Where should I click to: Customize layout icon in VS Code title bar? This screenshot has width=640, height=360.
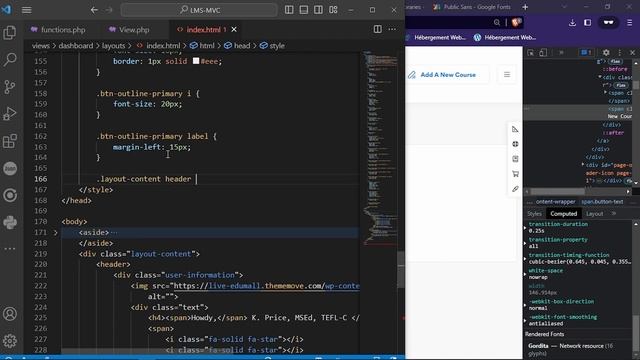pos(333,10)
